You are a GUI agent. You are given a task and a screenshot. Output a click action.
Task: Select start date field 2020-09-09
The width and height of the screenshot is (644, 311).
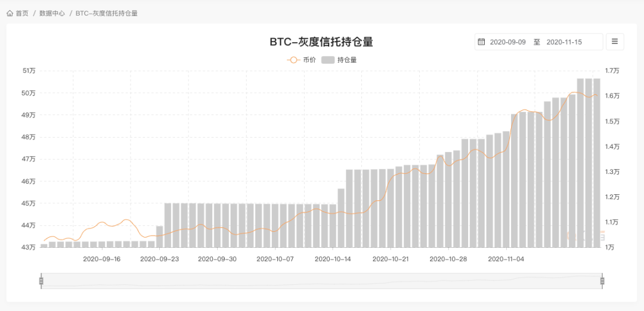pyautogui.click(x=507, y=42)
